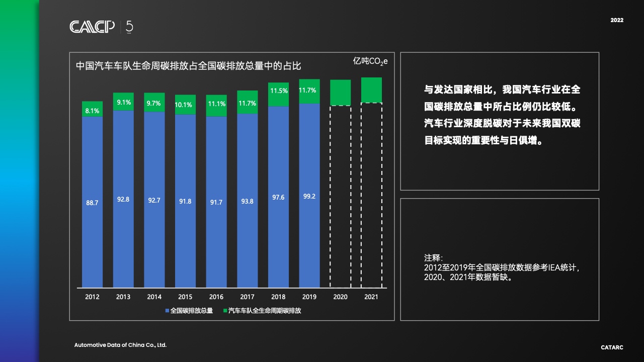Click the Automotive Data of China Co., Ltd. footer
Viewport: 644px width, 362px height.
(120, 345)
